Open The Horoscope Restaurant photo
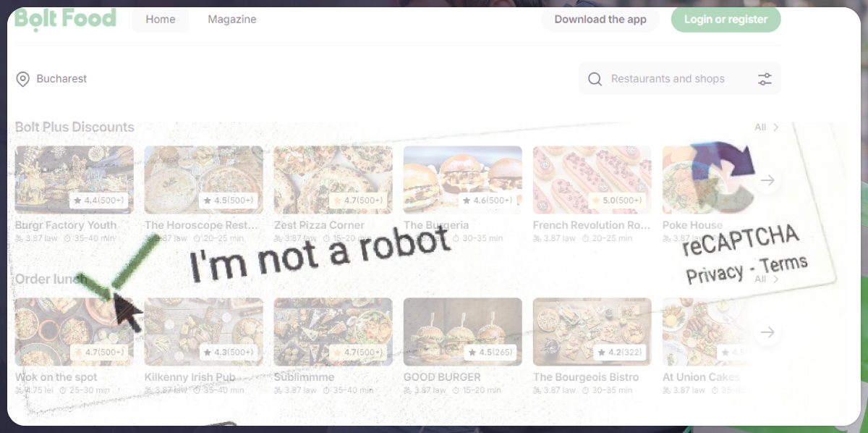Image resolution: width=868 pixels, height=433 pixels. [x=203, y=180]
